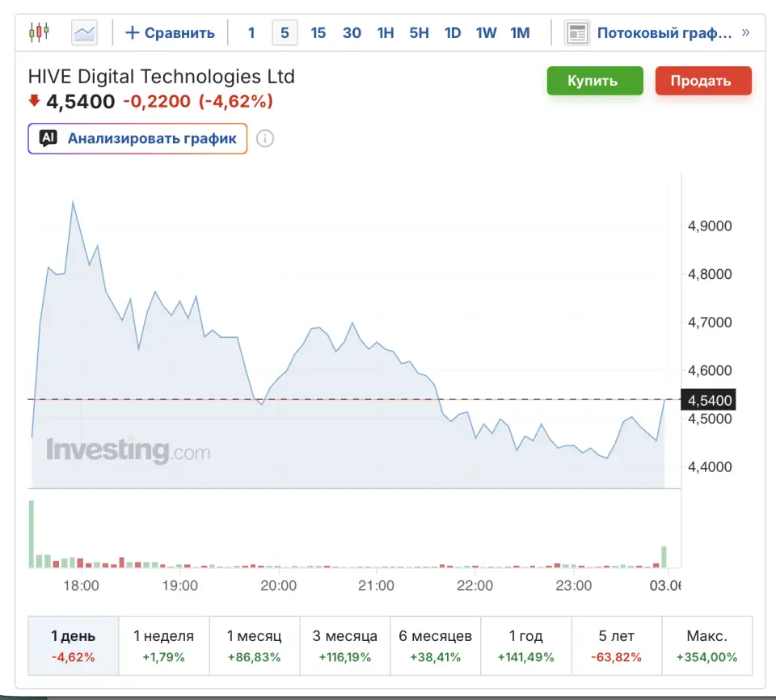Select the 1W interval
The height and width of the screenshot is (700, 776).
(487, 33)
